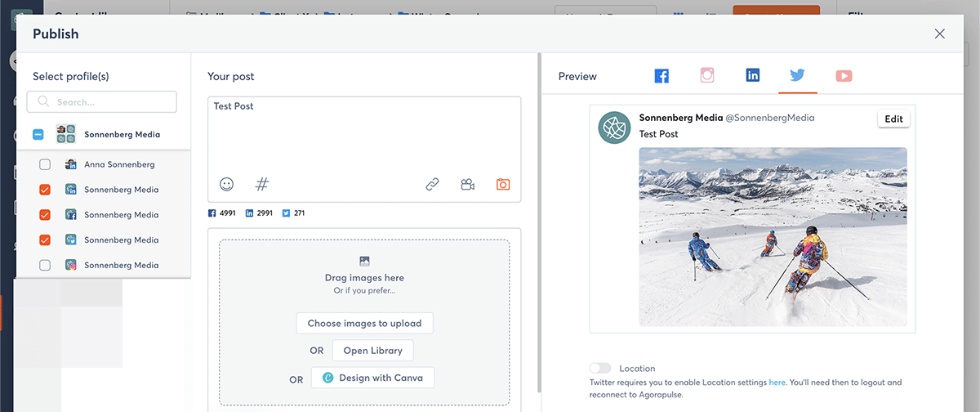This screenshot has width=980, height=412.
Task: Click Choose images to upload
Action: point(364,323)
